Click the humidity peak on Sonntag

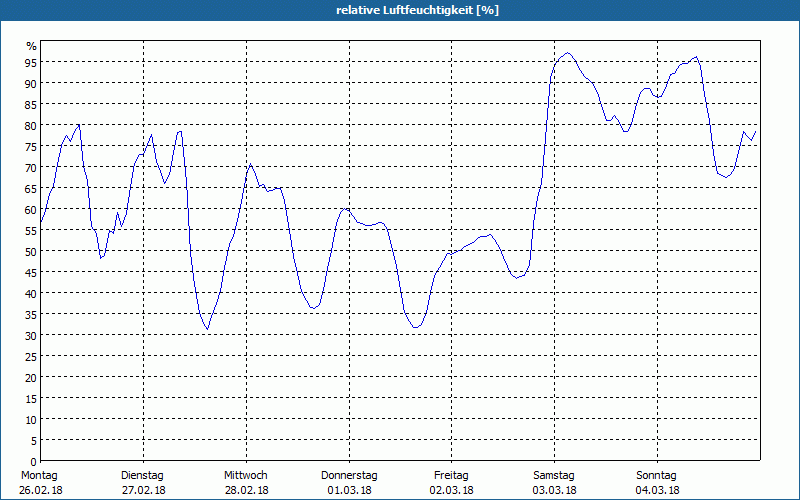click(x=696, y=57)
